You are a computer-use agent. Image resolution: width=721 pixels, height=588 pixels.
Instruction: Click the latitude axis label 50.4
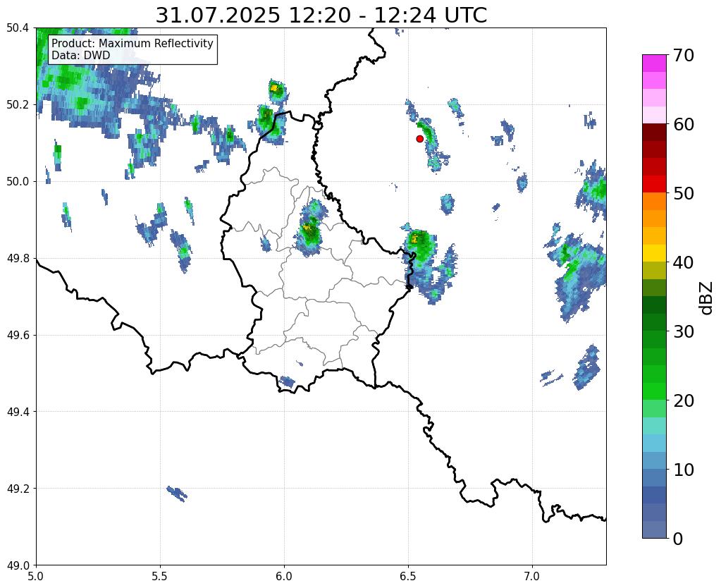18,28
